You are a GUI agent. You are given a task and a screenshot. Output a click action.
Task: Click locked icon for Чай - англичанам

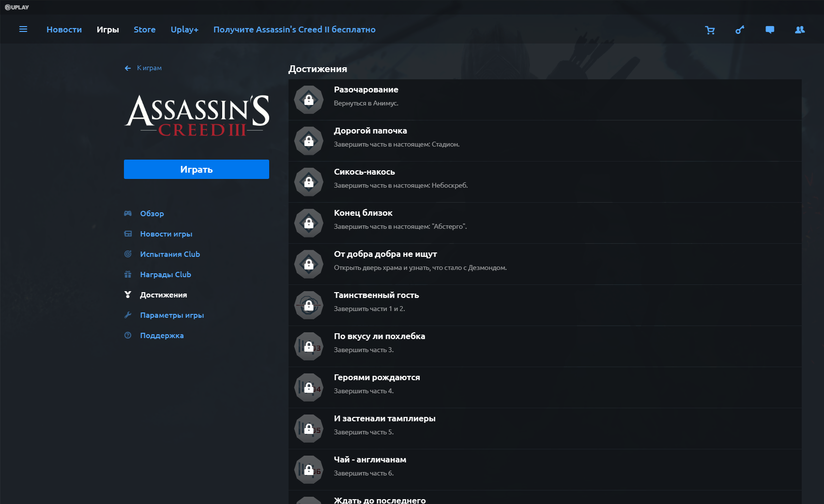(x=309, y=470)
